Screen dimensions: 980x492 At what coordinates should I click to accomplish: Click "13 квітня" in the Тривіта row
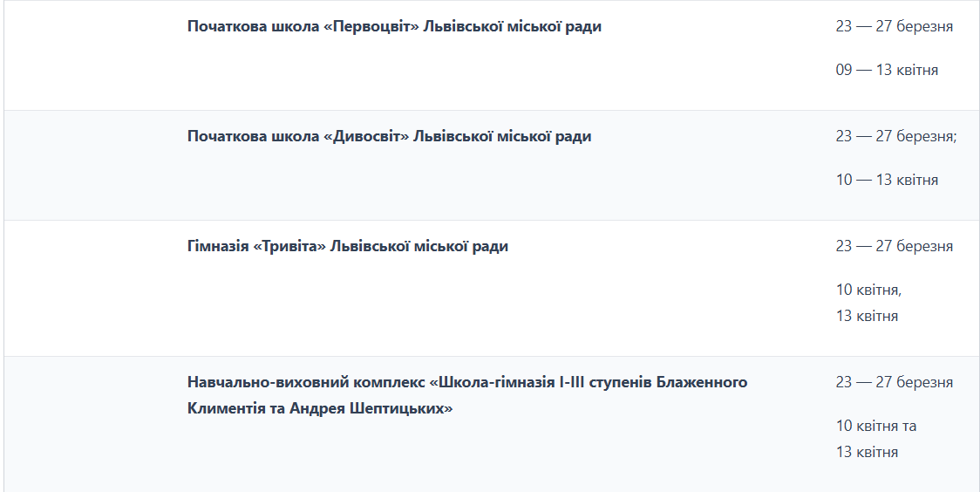tap(867, 316)
